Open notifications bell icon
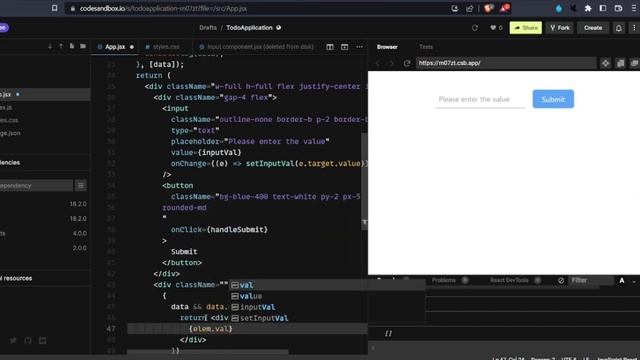Screen dimensions: 640x360 point(618,28)
